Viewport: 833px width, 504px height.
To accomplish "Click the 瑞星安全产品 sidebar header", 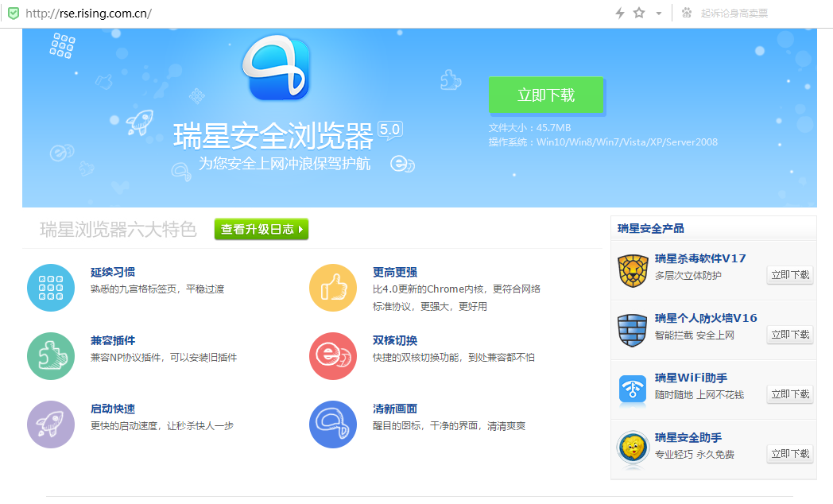I will pyautogui.click(x=651, y=228).
